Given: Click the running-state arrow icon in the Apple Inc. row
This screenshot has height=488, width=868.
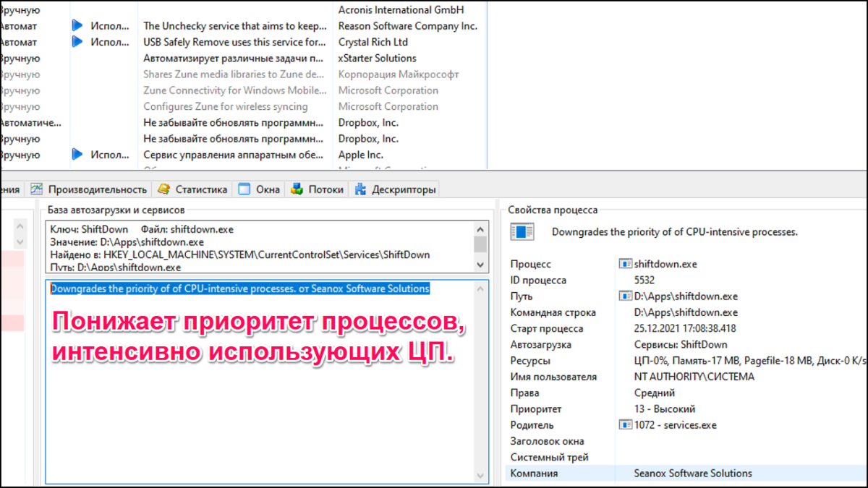Looking at the screenshot, I should pyautogui.click(x=77, y=155).
